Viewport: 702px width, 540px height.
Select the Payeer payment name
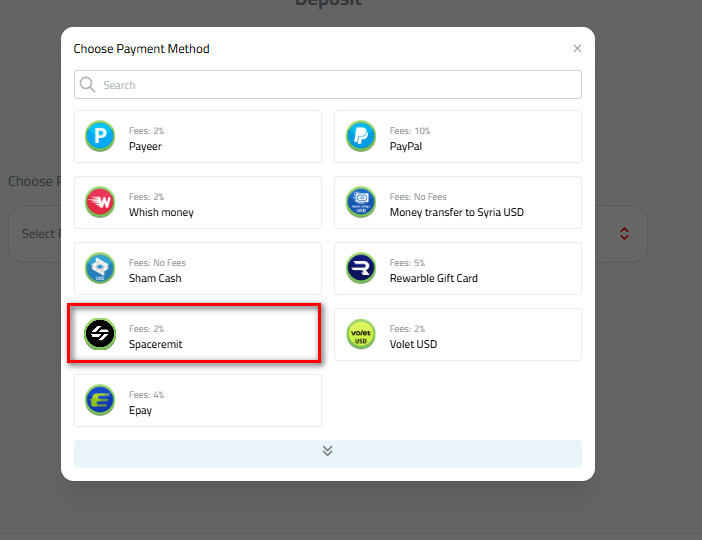tap(145, 146)
